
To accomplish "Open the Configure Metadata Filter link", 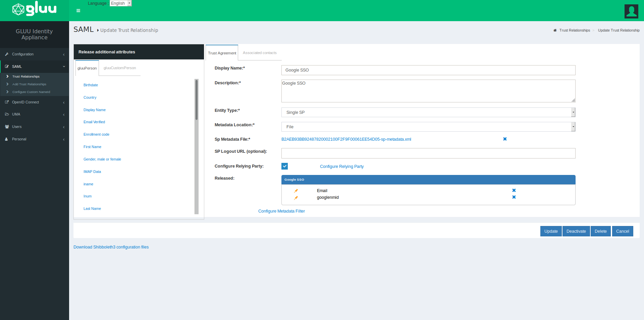I will (281, 211).
